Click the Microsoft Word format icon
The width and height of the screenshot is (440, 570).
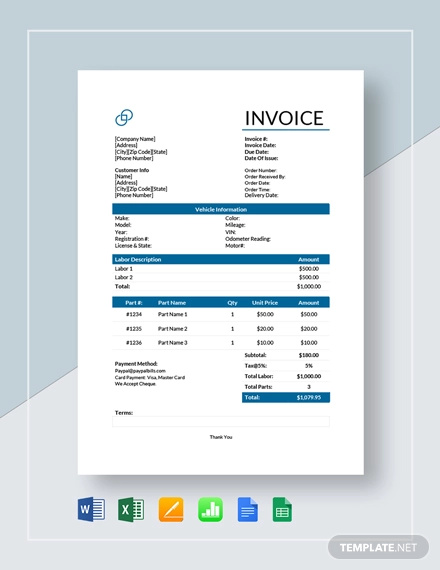coord(91,509)
